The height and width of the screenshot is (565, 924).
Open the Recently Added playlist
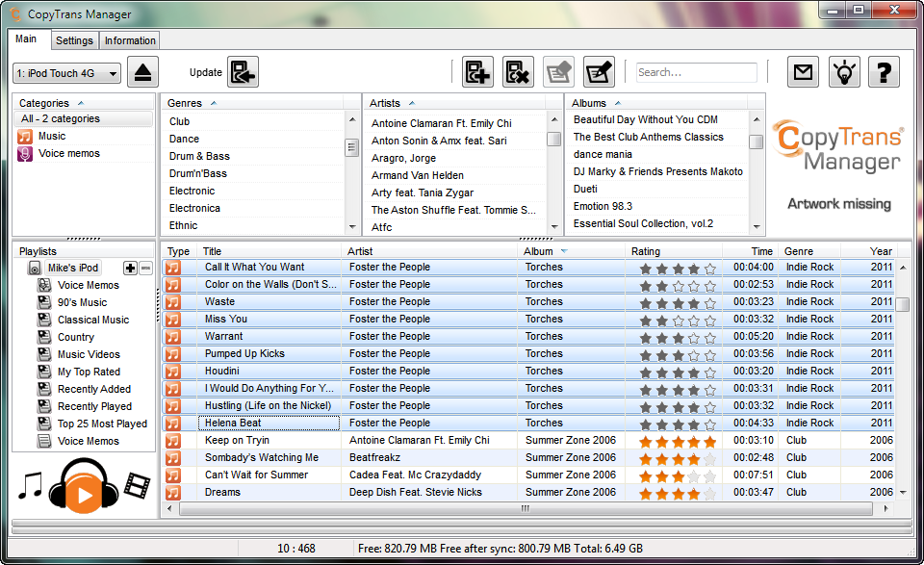click(x=93, y=390)
